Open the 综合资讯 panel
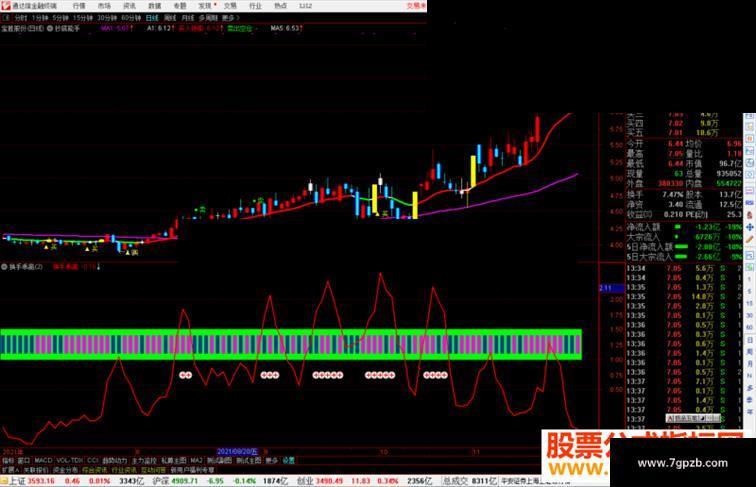This screenshot has width=756, height=487. (95, 470)
